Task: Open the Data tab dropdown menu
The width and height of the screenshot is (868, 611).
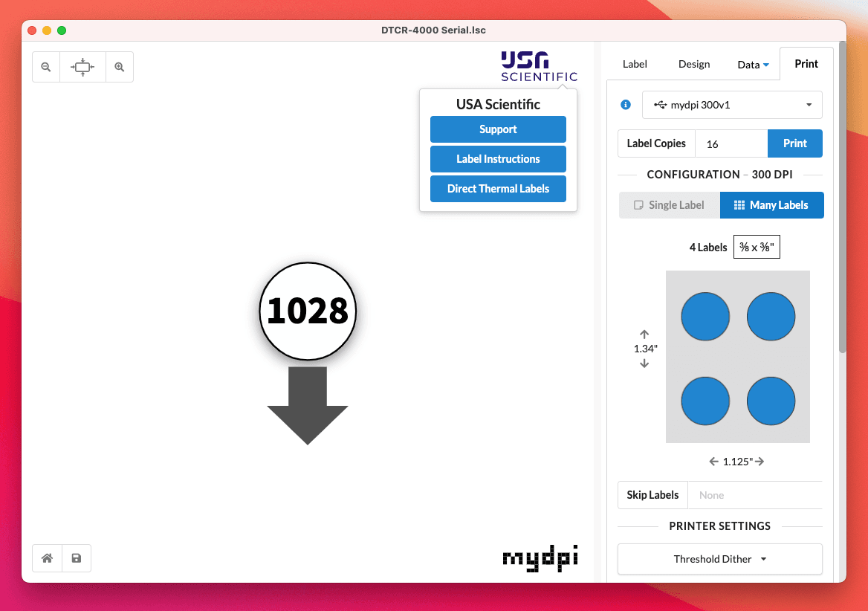Action: coord(753,65)
